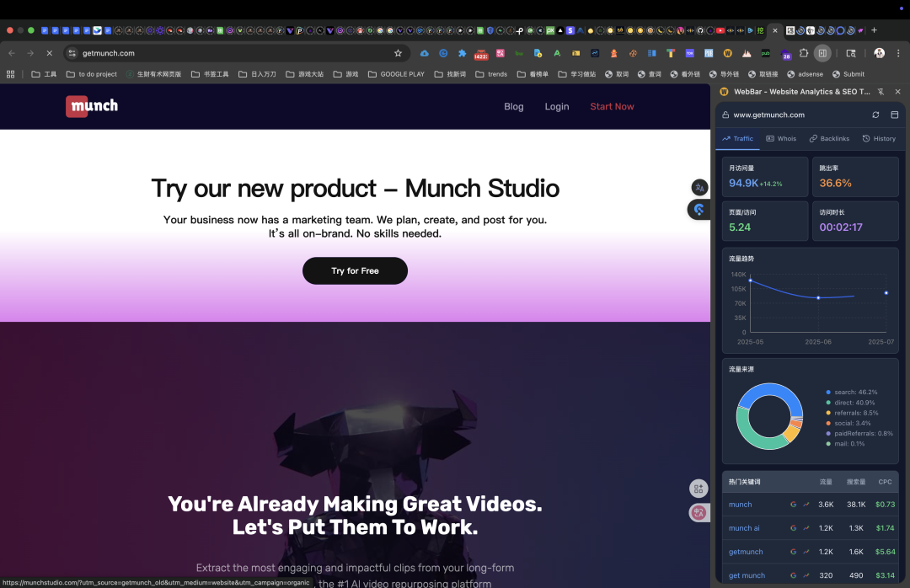Click the site info icon in address bar

[72, 53]
